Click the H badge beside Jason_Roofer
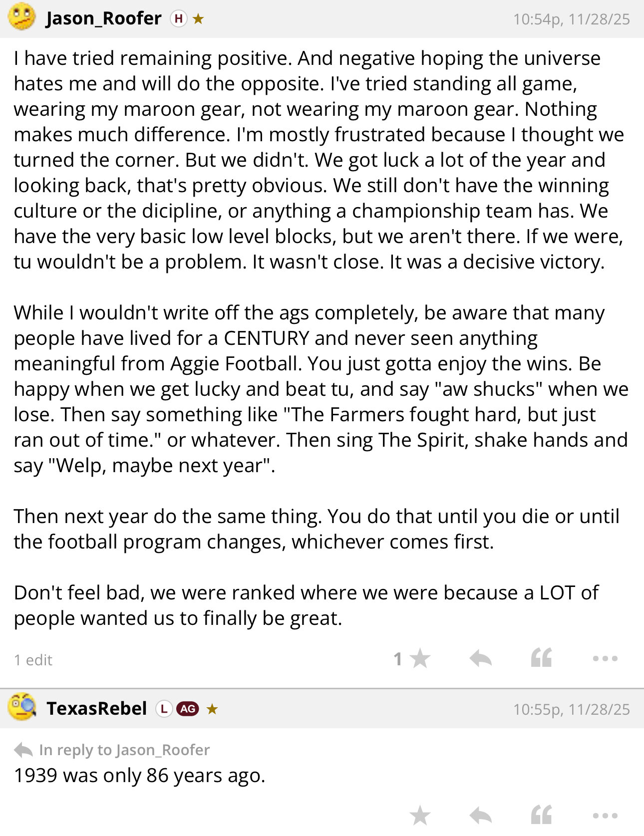The image size is (644, 836). (178, 19)
